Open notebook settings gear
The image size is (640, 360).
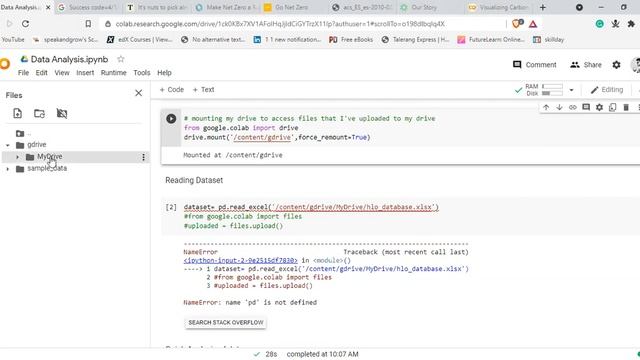(x=616, y=64)
